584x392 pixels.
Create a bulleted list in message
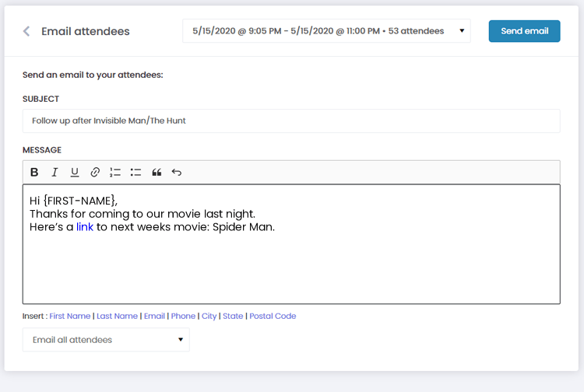135,173
